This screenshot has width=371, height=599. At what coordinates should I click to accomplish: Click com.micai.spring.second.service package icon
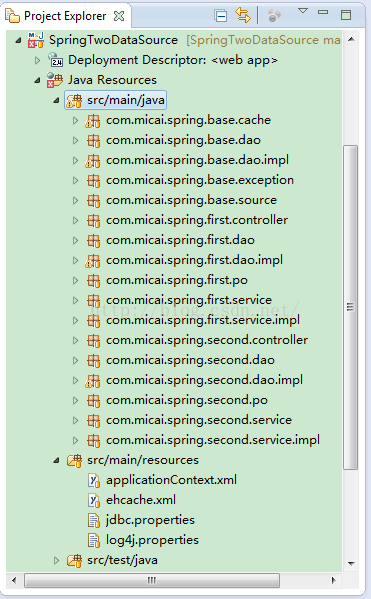tap(94, 421)
